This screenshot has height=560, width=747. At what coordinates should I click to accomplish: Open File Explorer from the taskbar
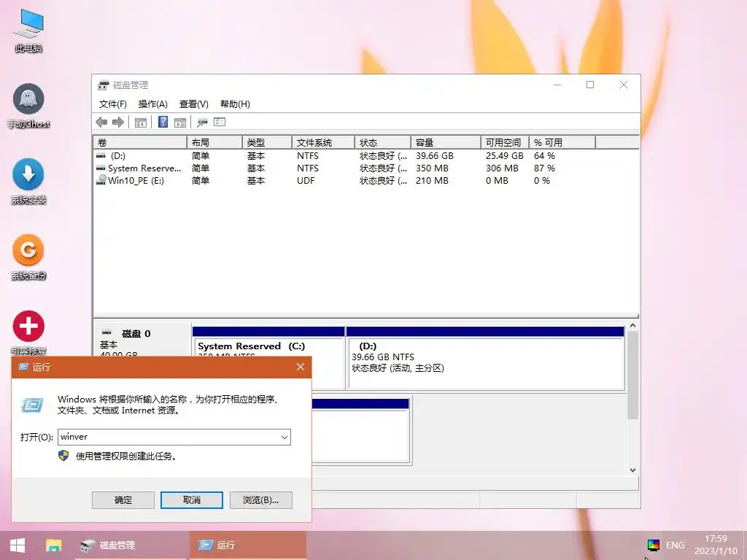[54, 545]
